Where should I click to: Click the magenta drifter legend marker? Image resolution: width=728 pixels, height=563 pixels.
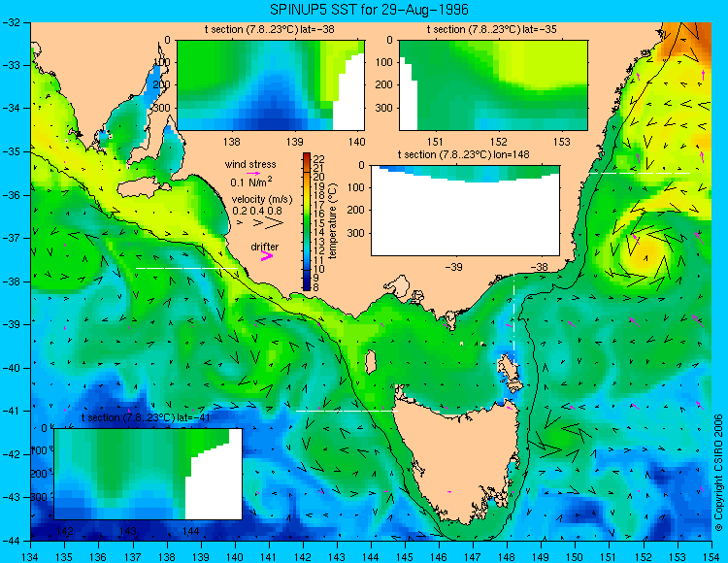(267, 255)
